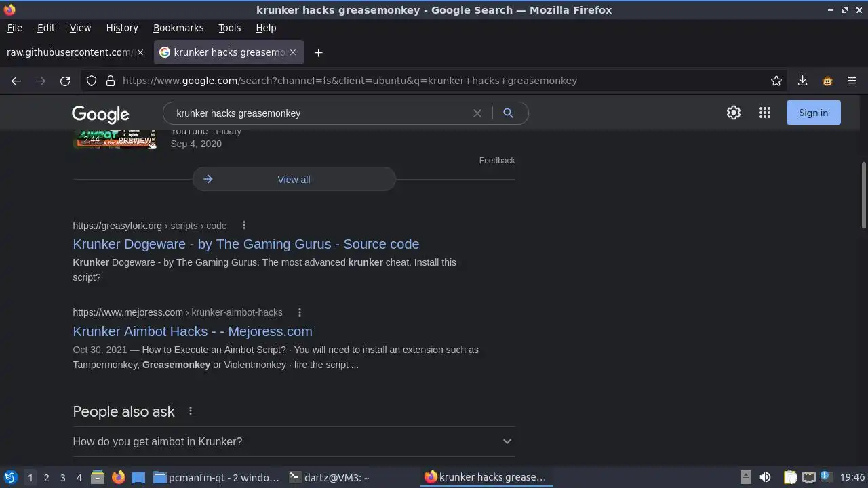Open the Greasemonkey extension icon

(x=827, y=81)
